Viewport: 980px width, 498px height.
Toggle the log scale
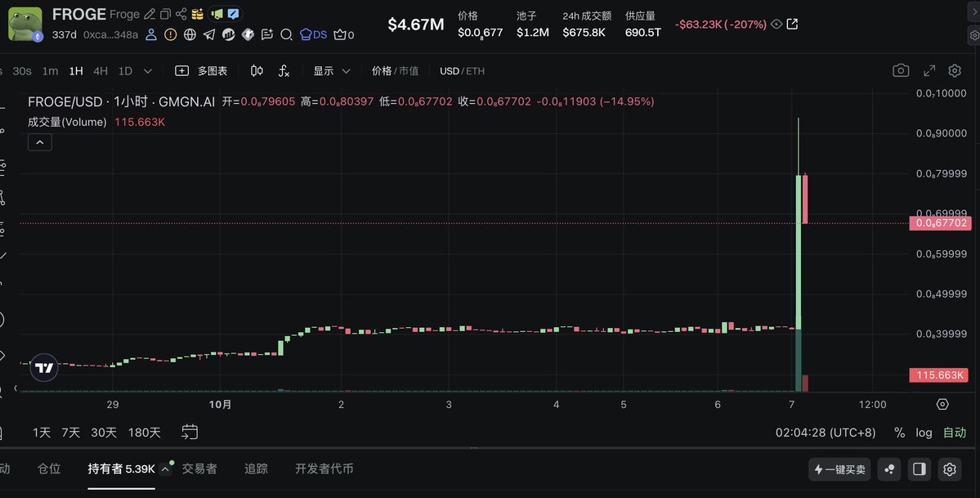click(x=924, y=433)
